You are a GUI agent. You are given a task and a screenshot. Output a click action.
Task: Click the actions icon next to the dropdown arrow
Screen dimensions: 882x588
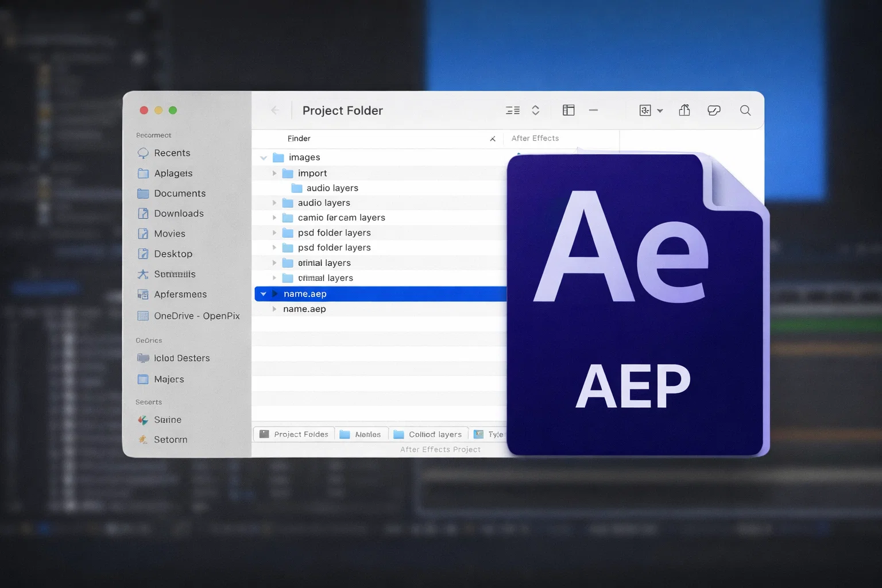(x=646, y=110)
